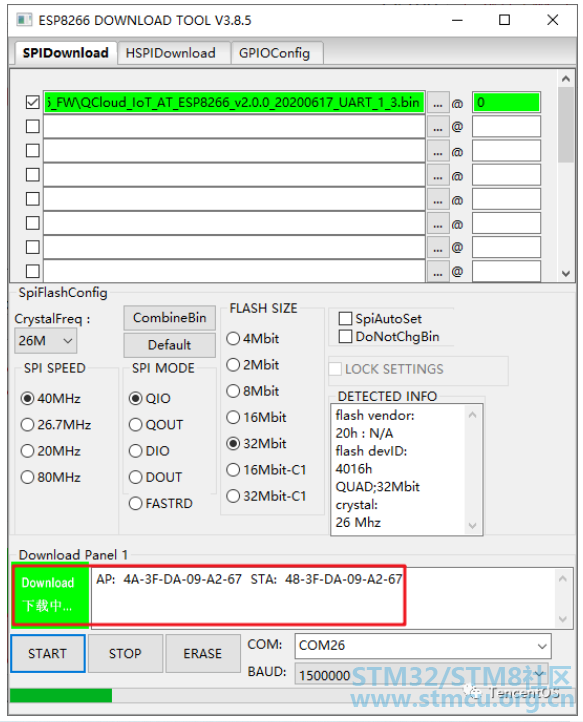Click the STOP button
This screenshot has height=722, width=583.
[x=125, y=653]
